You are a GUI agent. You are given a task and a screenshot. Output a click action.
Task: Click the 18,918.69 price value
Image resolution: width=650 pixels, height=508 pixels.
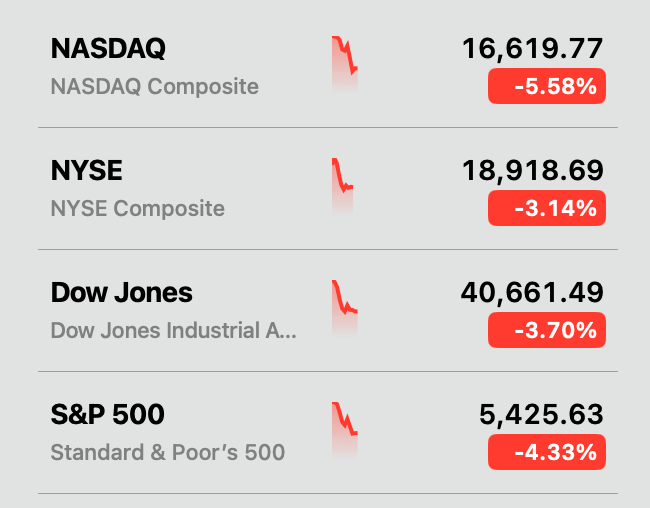[x=532, y=170]
